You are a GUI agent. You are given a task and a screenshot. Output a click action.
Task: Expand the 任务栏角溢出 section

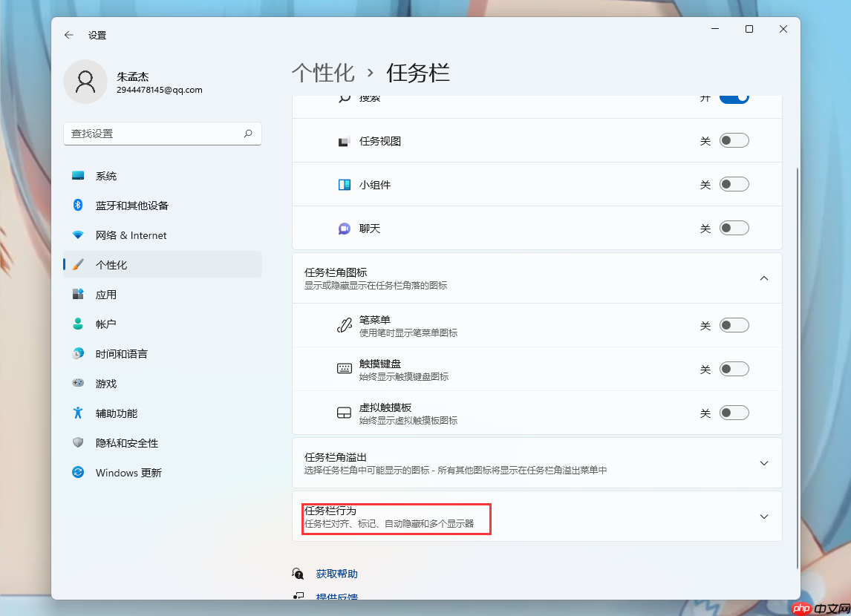pos(764,462)
